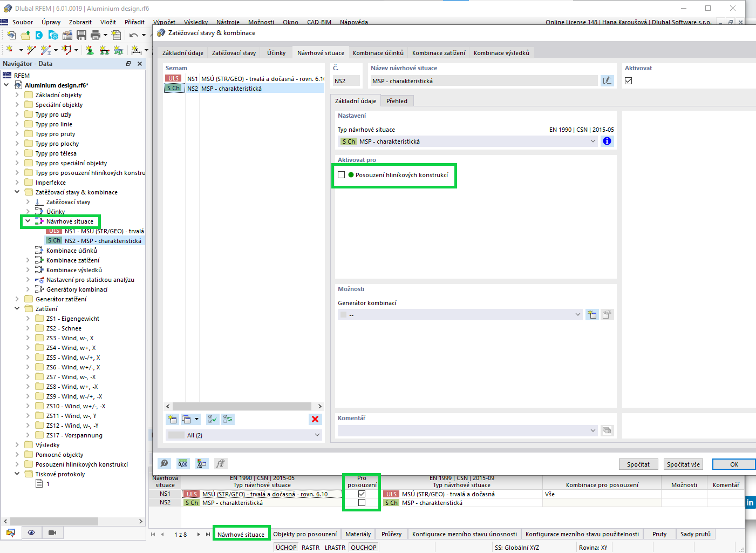Click the Undo arrow icon
The image size is (756, 553).
coord(133,35)
